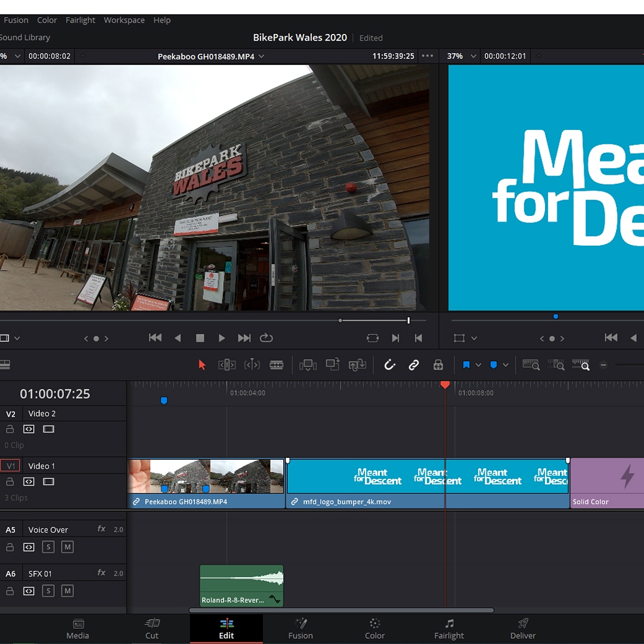Click the Insert Clip icon
This screenshot has width=644, height=644.
[308, 365]
